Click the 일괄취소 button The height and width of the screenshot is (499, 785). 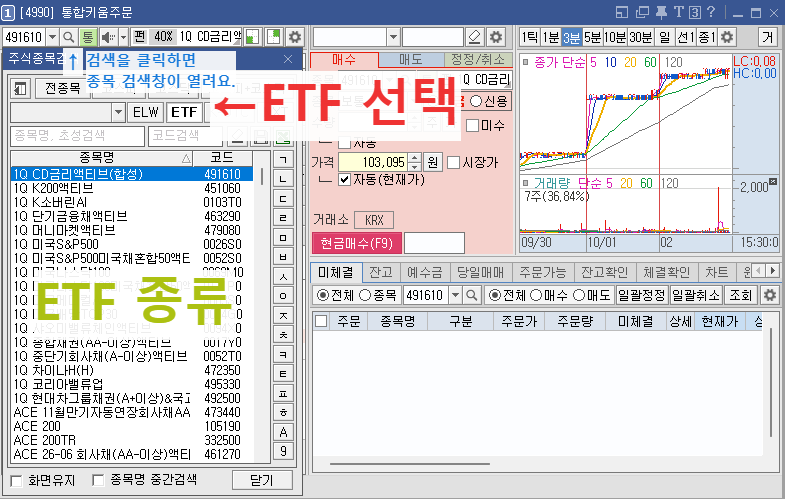pyautogui.click(x=695, y=295)
